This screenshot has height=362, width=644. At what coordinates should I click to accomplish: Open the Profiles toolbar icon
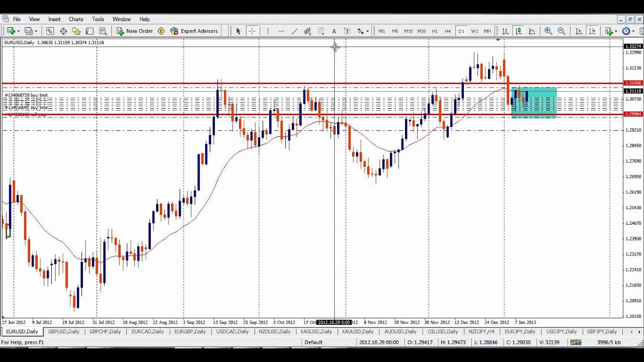point(28,31)
